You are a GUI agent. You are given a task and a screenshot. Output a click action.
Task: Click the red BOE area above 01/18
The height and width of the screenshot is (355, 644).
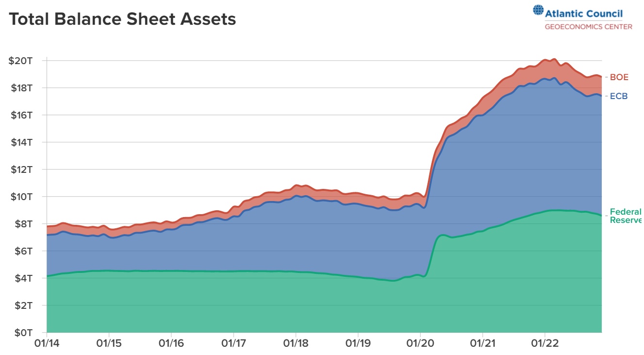coord(296,190)
